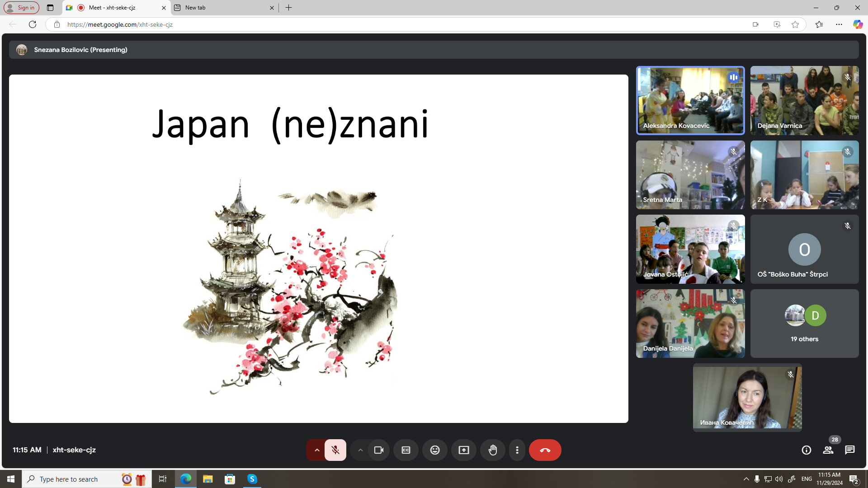The width and height of the screenshot is (868, 488).
Task: Open File Explorer from taskbar
Action: point(208,479)
